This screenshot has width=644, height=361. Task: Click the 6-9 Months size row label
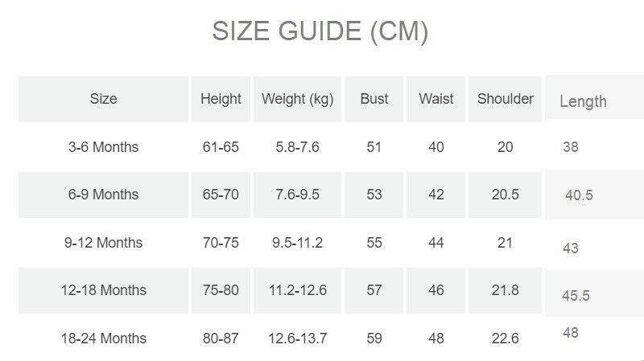tap(103, 195)
